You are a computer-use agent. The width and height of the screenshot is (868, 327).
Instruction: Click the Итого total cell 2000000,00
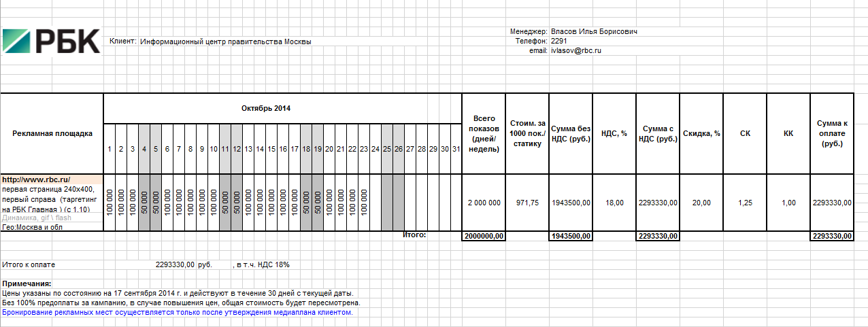[x=484, y=236]
